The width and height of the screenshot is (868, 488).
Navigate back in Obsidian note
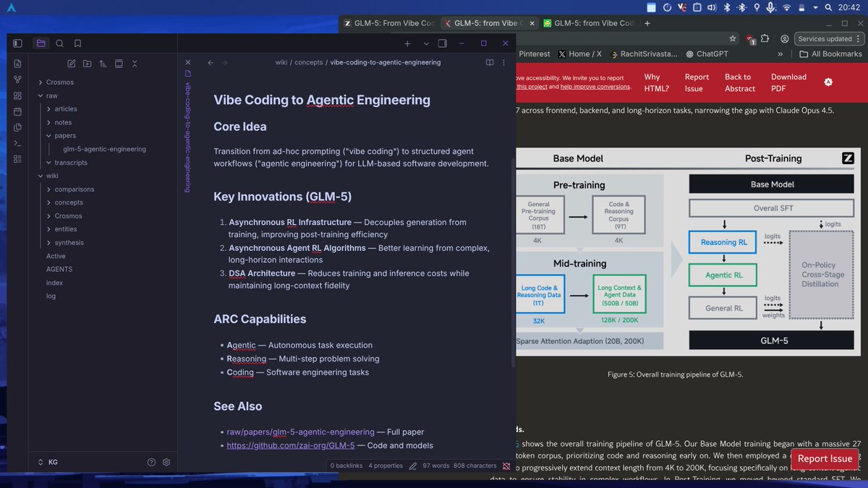tap(210, 63)
